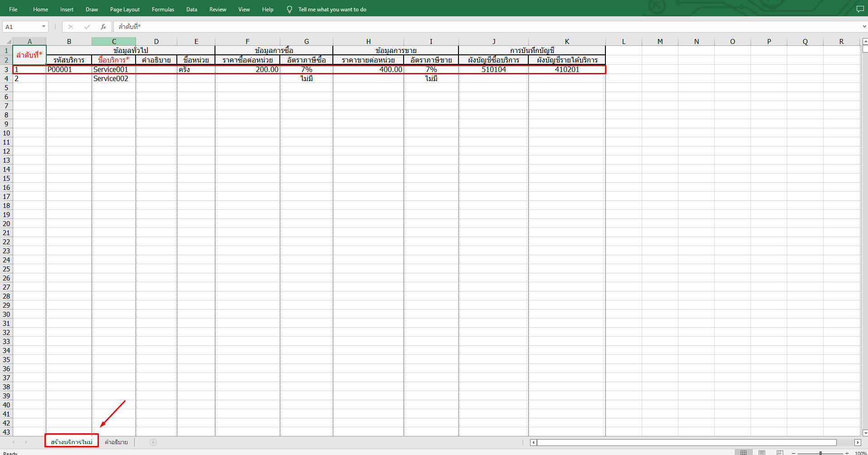Click the right sheet navigation arrow
868x455 pixels.
tap(26, 442)
